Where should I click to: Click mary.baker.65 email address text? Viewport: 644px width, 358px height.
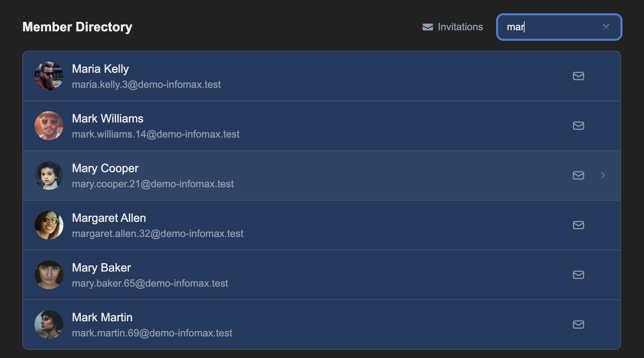(x=150, y=283)
